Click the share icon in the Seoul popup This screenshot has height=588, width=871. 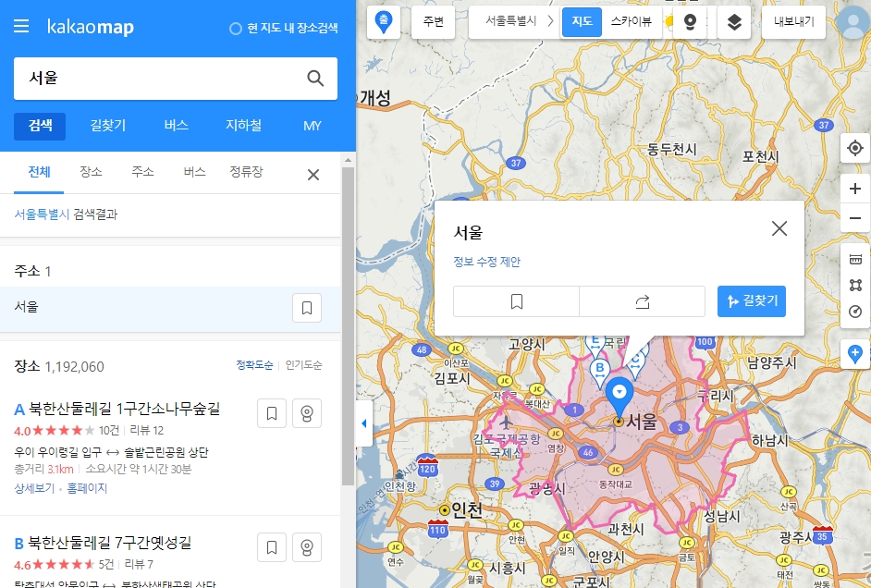(643, 301)
